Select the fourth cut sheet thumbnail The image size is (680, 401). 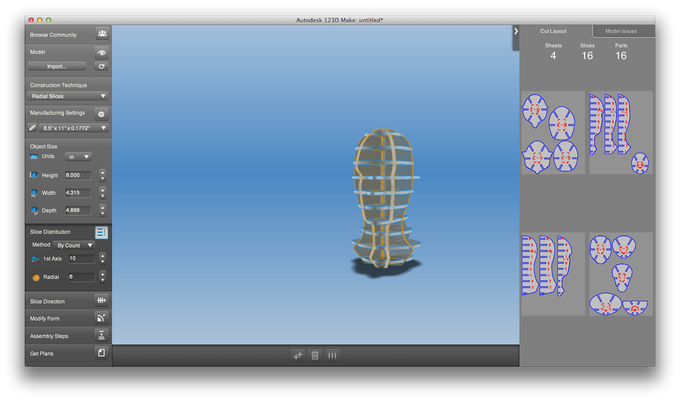621,274
